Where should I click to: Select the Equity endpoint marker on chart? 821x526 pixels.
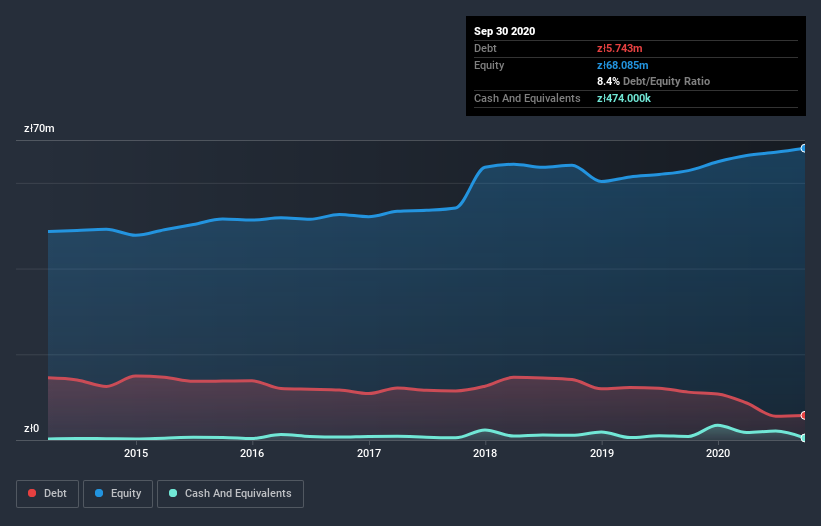point(804,149)
